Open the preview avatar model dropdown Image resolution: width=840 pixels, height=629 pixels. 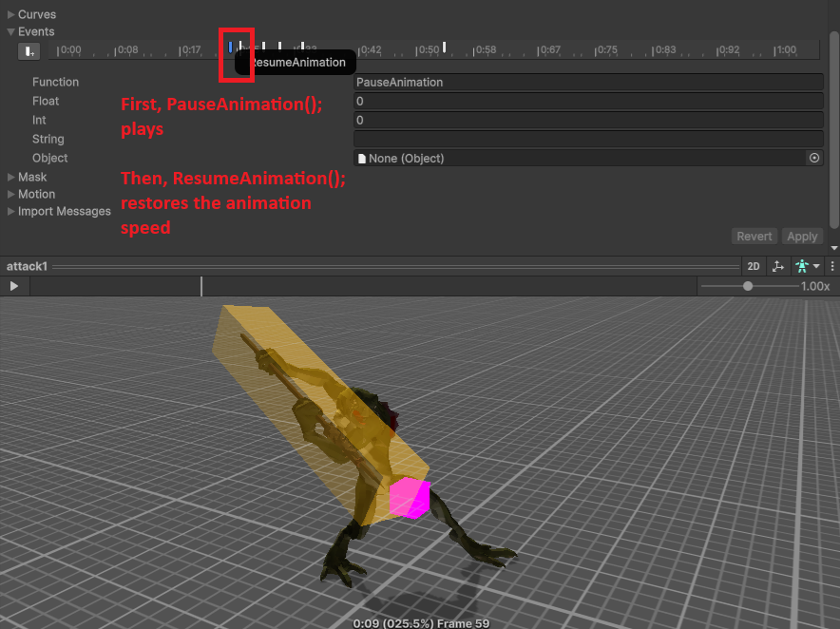[x=808, y=267]
